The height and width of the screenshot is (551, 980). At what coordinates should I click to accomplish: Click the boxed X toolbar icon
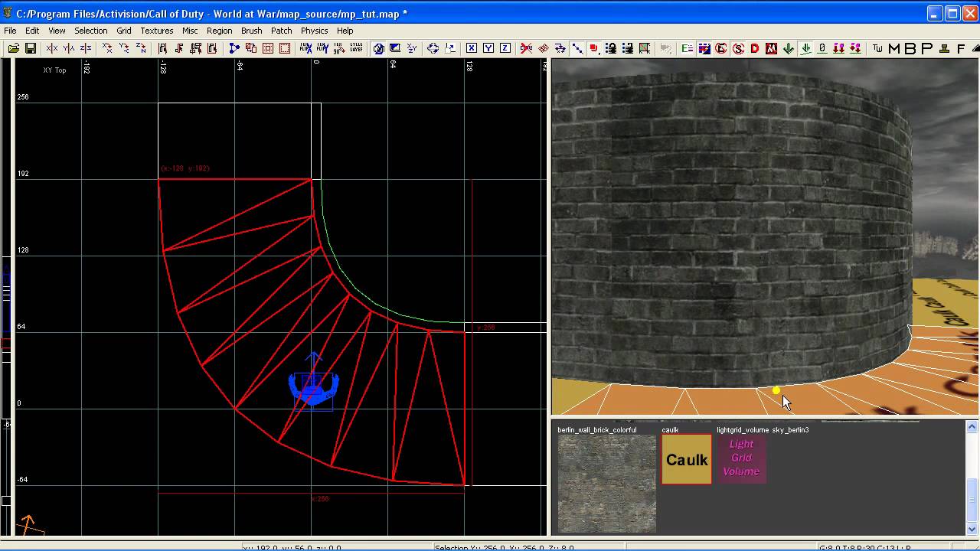pyautogui.click(x=472, y=48)
